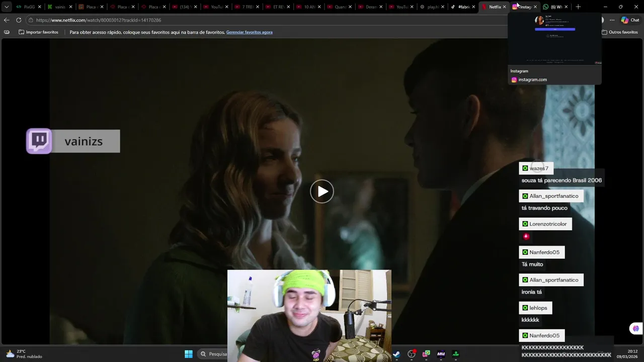Reload the Netflix page
This screenshot has height=362, width=644.
click(x=19, y=20)
